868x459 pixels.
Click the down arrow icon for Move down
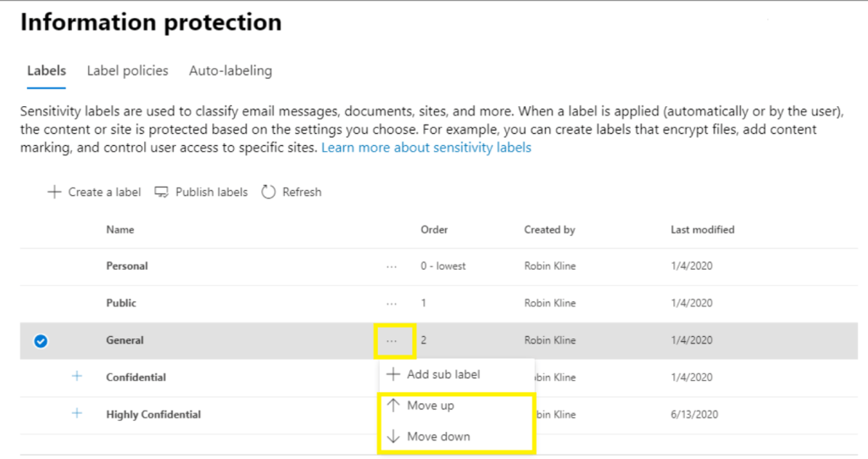393,436
